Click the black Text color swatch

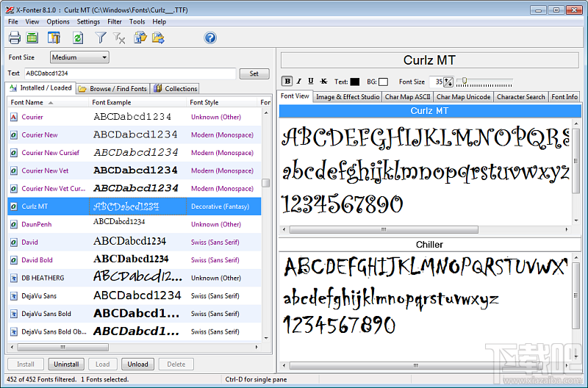click(354, 82)
